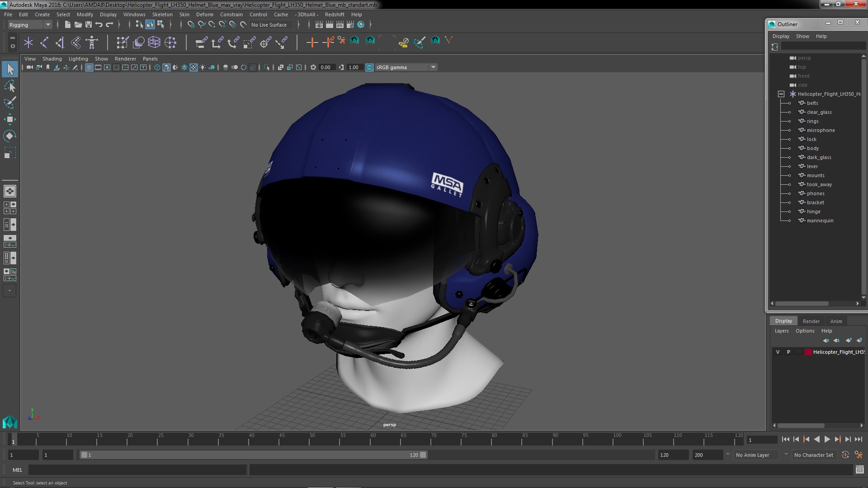Image resolution: width=868 pixels, height=488 pixels.
Task: Click Move layer up icon in Layer Editor
Action: point(826,340)
